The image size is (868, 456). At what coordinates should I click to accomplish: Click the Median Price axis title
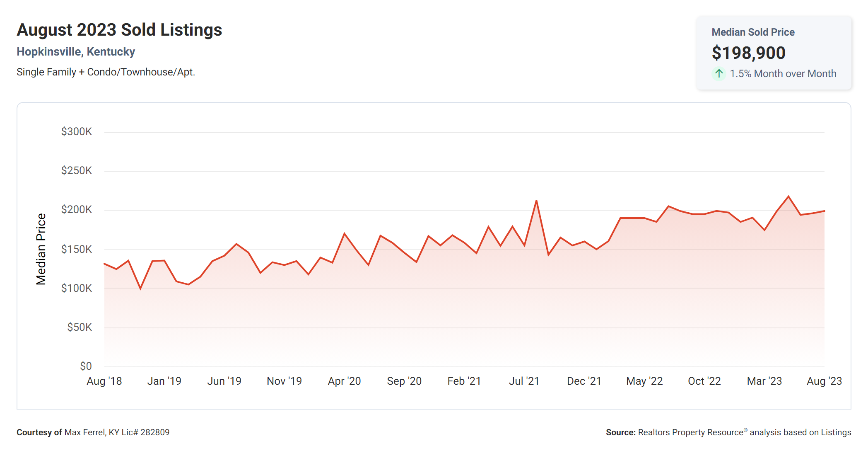(x=41, y=249)
